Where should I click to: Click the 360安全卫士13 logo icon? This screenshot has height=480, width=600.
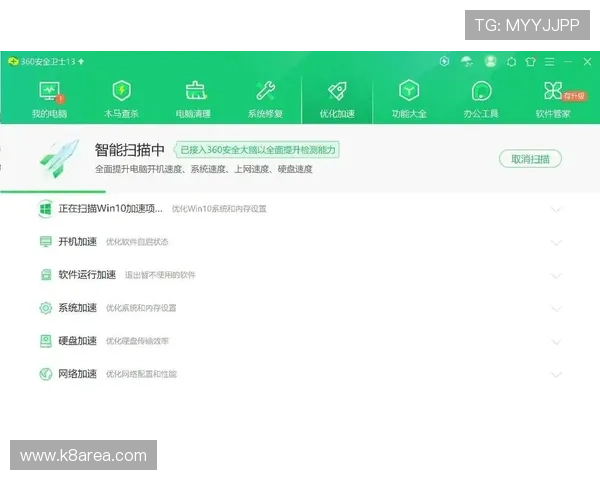coord(13,61)
